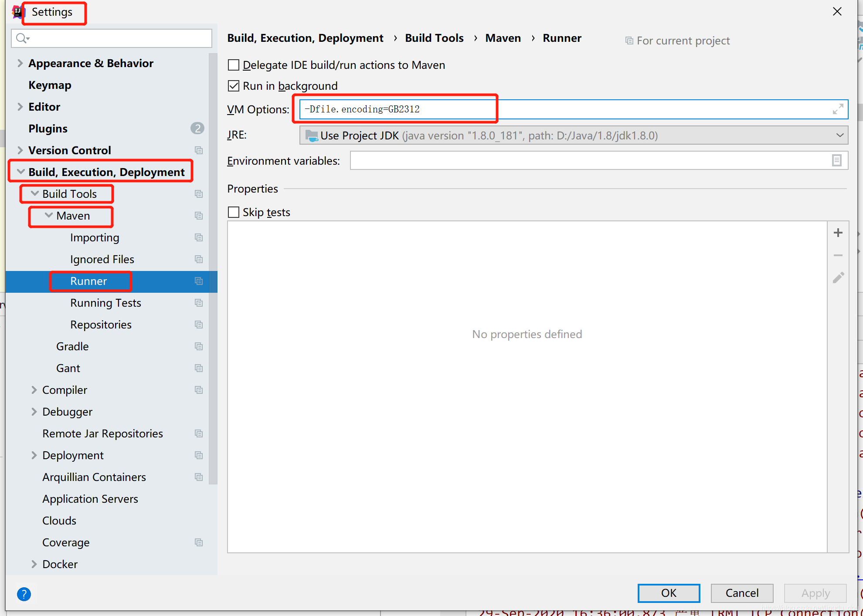The width and height of the screenshot is (863, 616).
Task: Enable Skip tests property
Action: (x=234, y=211)
